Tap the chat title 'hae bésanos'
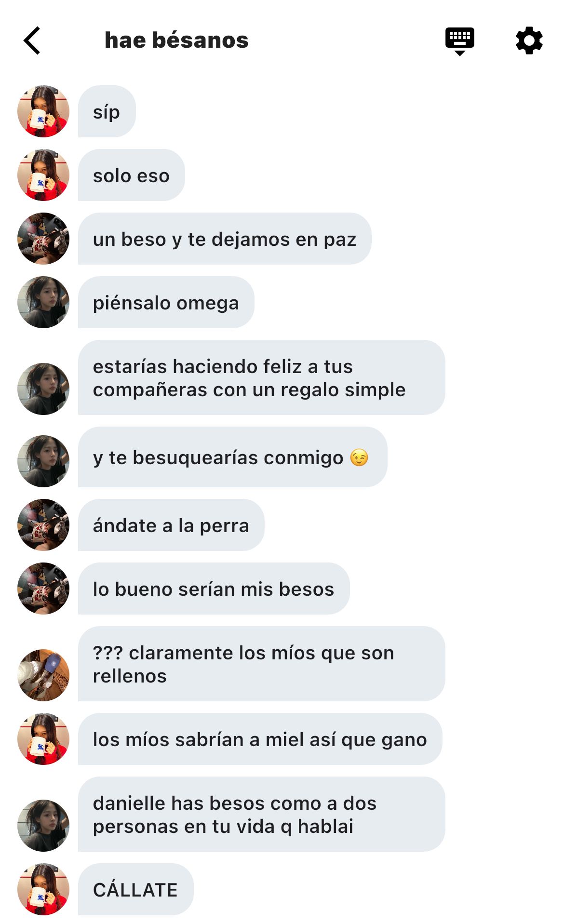The image size is (564, 924). click(x=176, y=40)
